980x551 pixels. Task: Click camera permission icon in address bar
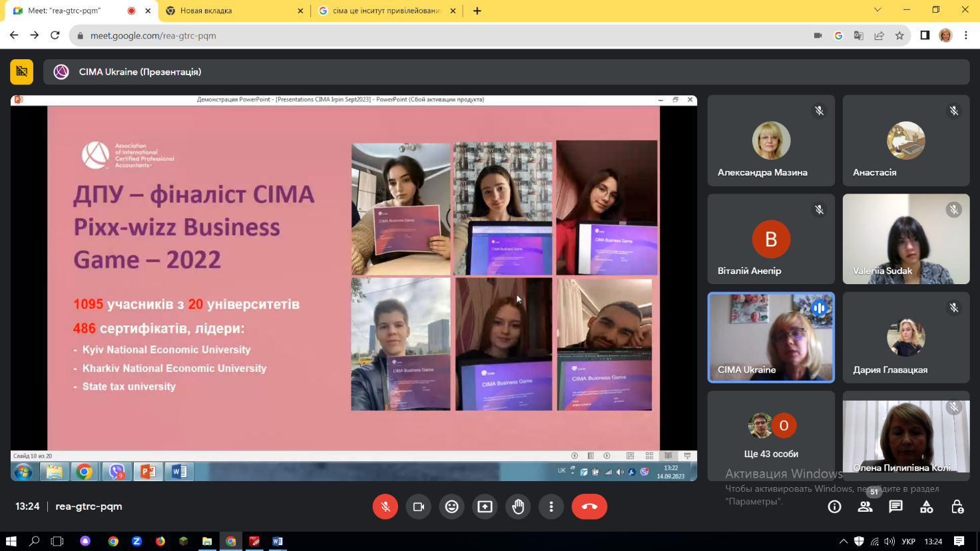click(x=818, y=36)
